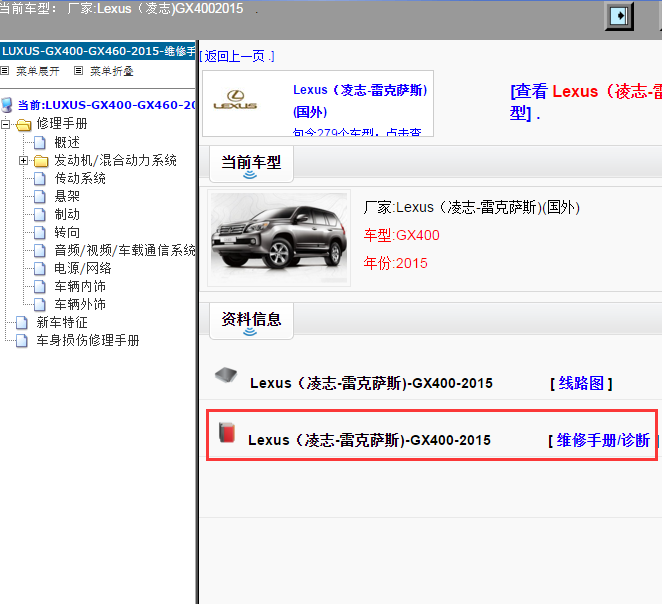Viewport: 662px width, 604px height.
Task: Click the folder icon of 发动机/混合动力系统
Action: 41,161
